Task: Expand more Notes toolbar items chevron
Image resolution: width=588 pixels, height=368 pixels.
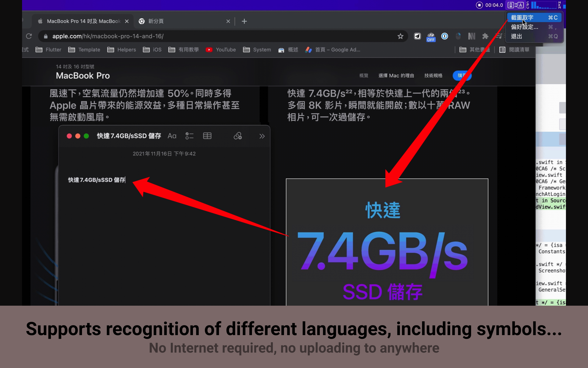Action: tap(262, 136)
